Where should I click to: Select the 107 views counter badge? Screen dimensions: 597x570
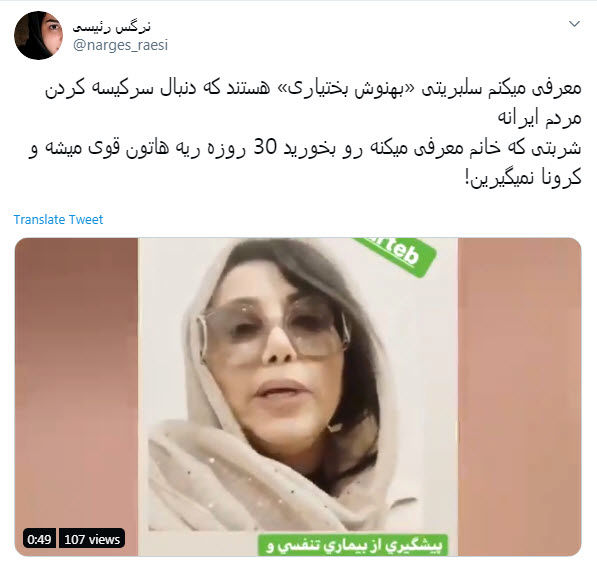92,539
